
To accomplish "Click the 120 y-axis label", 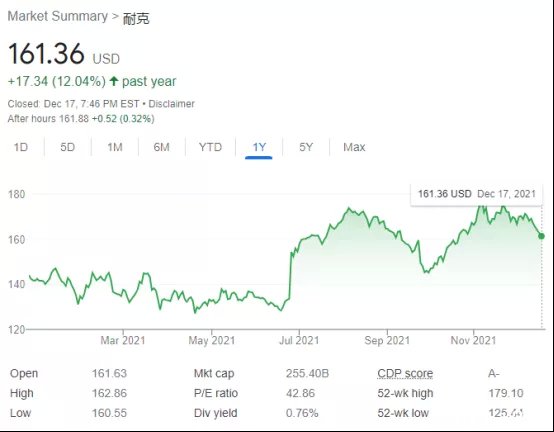I will pos(17,330).
